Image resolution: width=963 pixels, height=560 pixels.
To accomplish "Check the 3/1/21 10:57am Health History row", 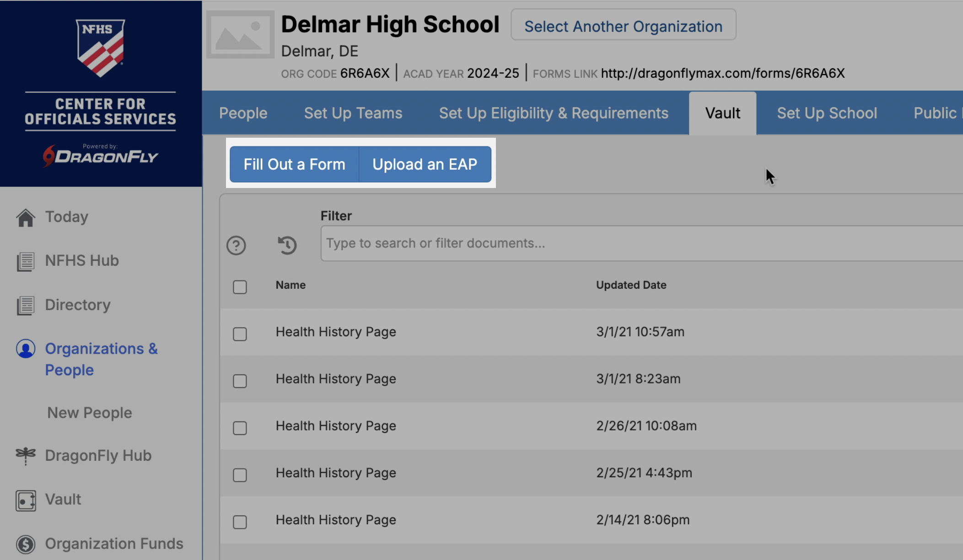I will [240, 334].
